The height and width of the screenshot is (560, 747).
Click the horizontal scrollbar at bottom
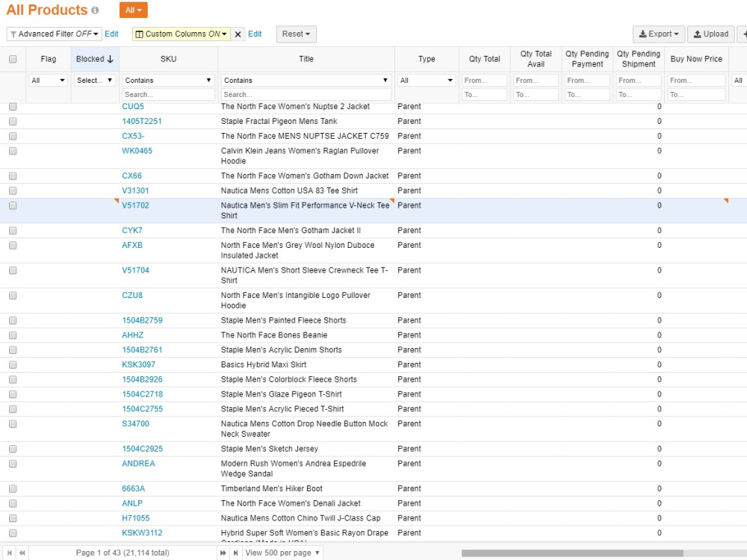(x=572, y=553)
